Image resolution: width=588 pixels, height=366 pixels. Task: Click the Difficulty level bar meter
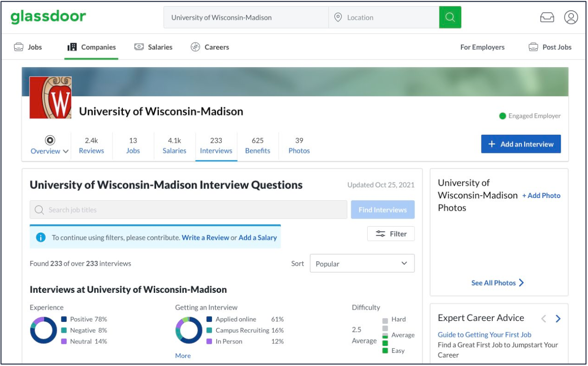coord(385,335)
